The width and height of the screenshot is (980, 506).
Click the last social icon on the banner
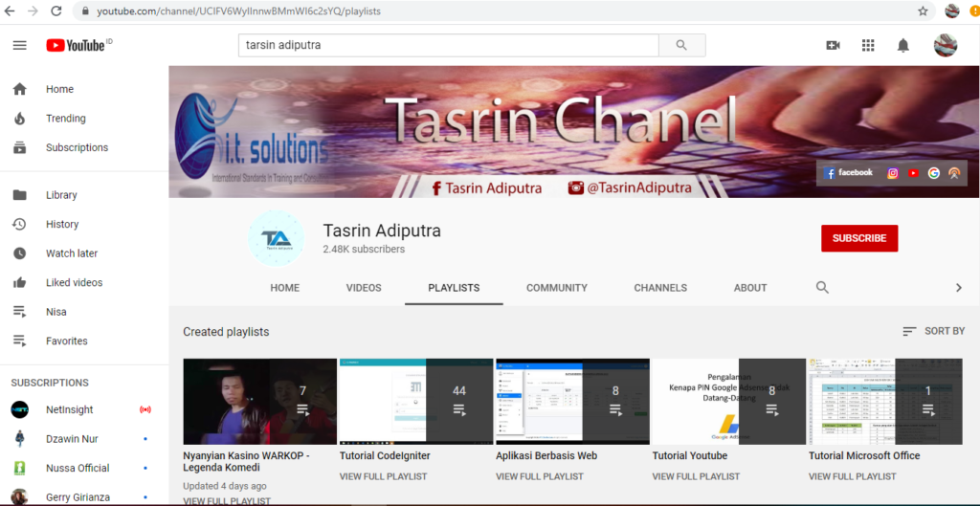pyautogui.click(x=954, y=174)
